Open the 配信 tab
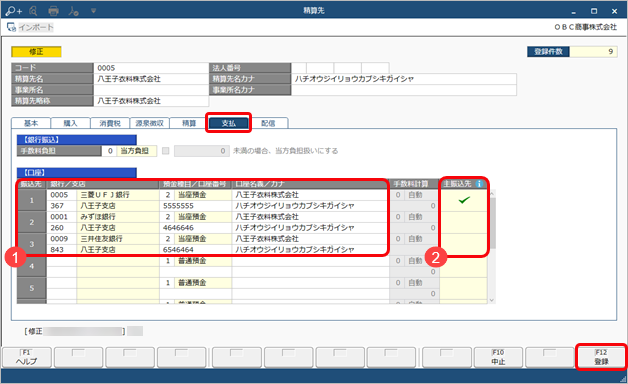 tap(268, 123)
